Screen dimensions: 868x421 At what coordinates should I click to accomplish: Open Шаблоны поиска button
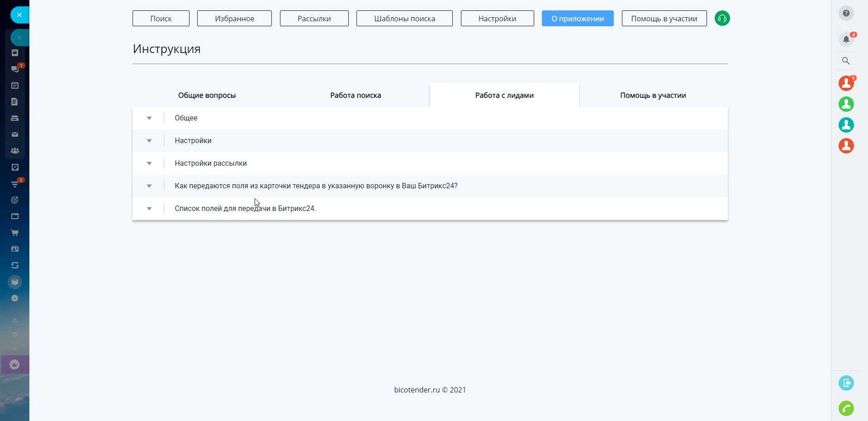[404, 19]
